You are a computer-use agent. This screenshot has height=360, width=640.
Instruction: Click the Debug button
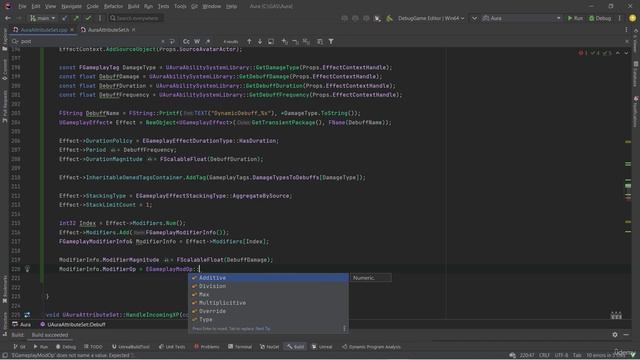(600, 18)
